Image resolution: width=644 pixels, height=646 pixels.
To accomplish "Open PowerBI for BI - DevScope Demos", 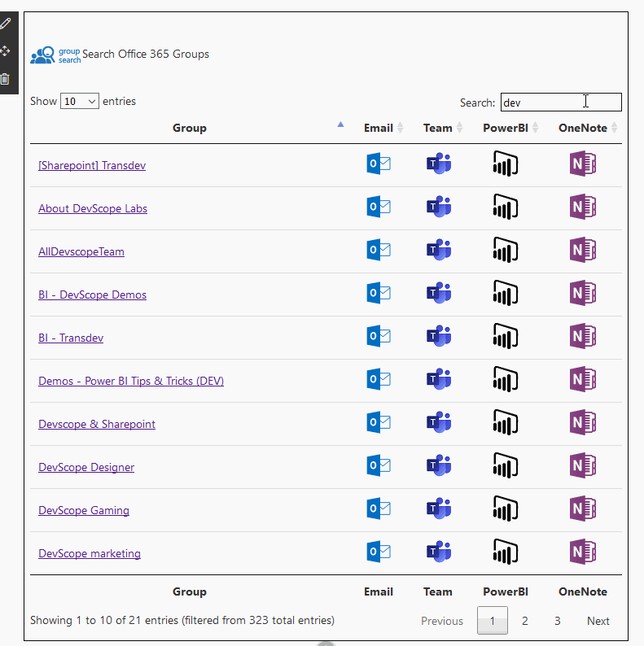I will click(506, 293).
